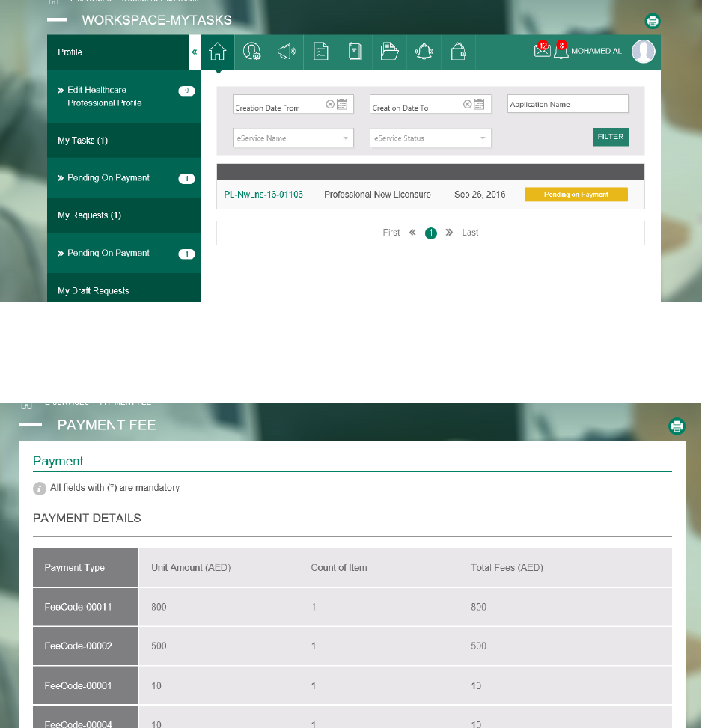Open calendar for Creation Date To
This screenshot has width=702, height=728.
(x=479, y=104)
